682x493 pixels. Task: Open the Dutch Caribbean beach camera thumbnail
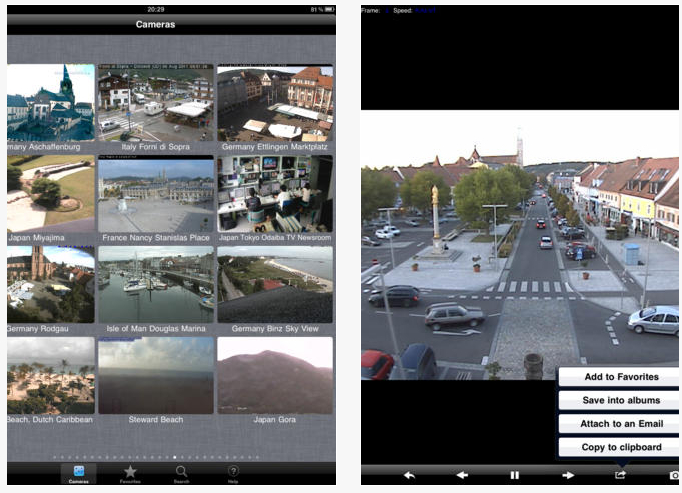(51, 376)
